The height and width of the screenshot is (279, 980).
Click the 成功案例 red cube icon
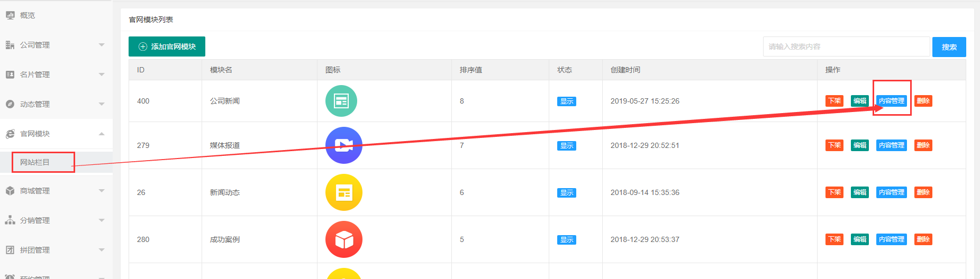(x=344, y=239)
